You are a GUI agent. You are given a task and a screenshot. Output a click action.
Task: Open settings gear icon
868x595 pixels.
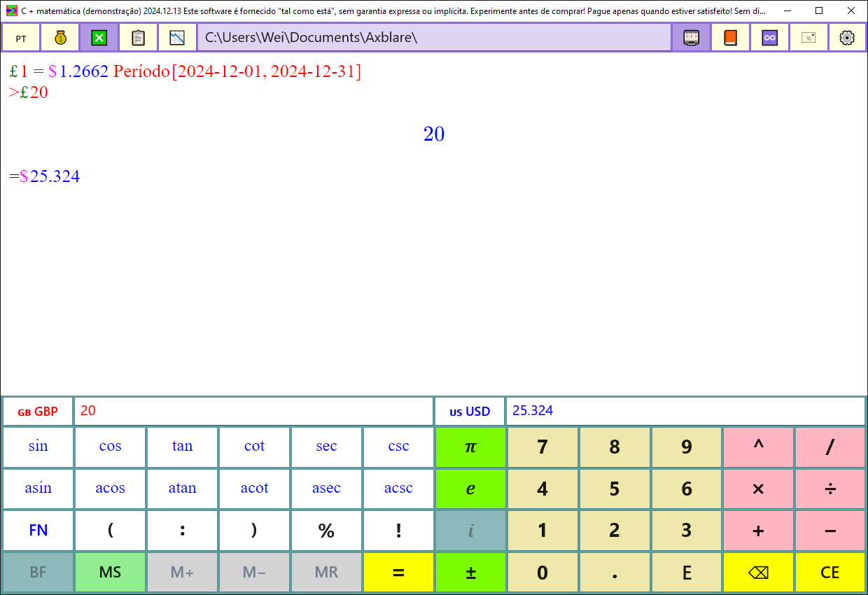point(847,38)
